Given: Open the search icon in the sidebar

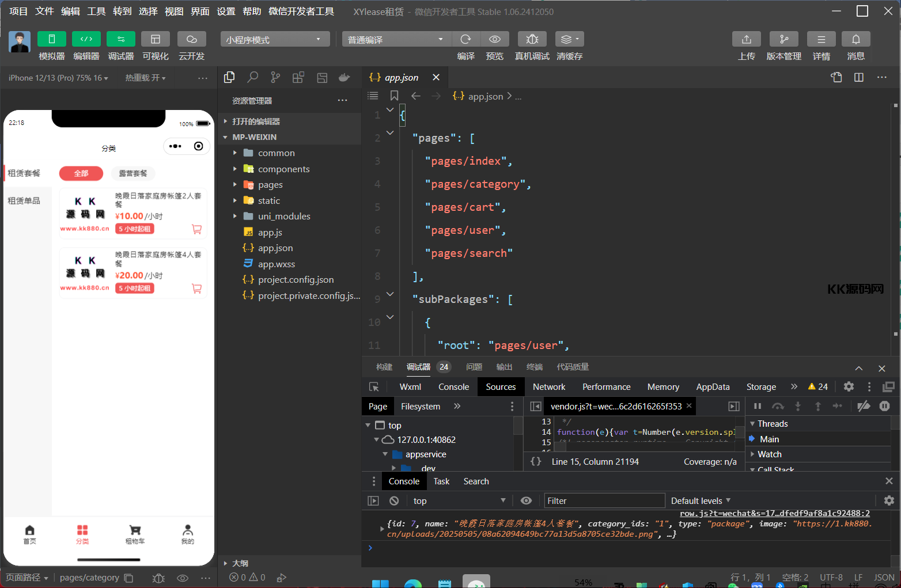Looking at the screenshot, I should (252, 77).
